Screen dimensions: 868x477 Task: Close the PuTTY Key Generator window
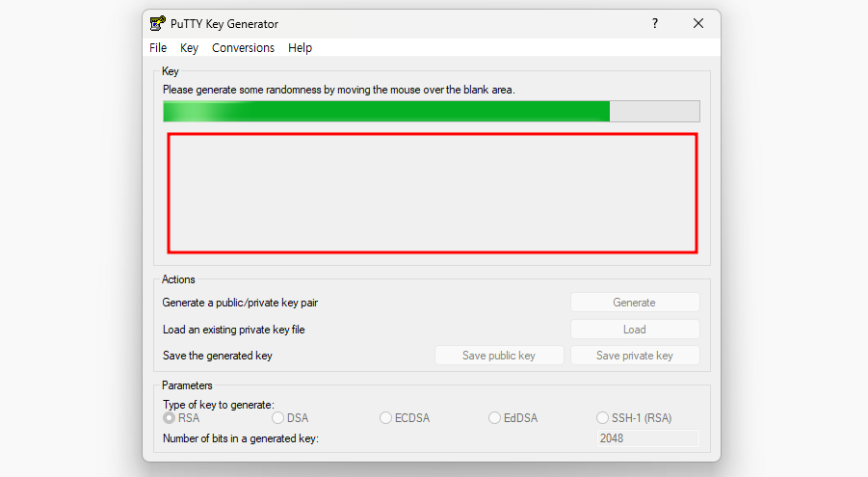pyautogui.click(x=698, y=23)
